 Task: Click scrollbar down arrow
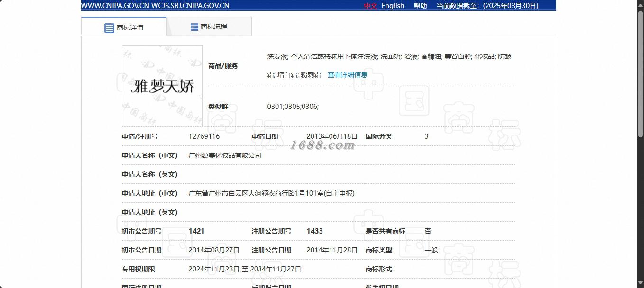(x=640, y=284)
